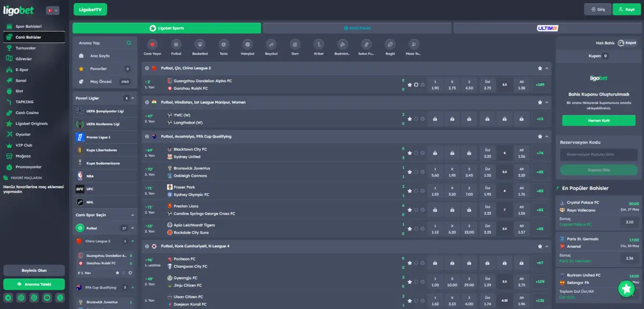Select the Masa Tenisi sport icon
644x309 pixels.
413,45
